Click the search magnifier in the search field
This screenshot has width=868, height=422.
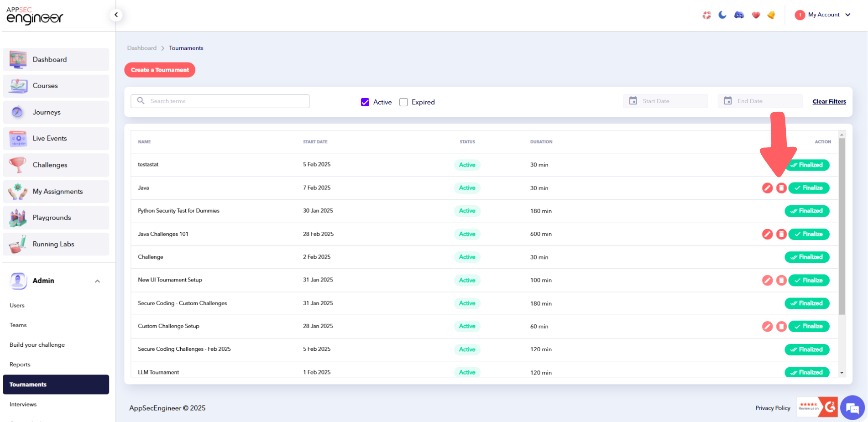click(x=141, y=101)
